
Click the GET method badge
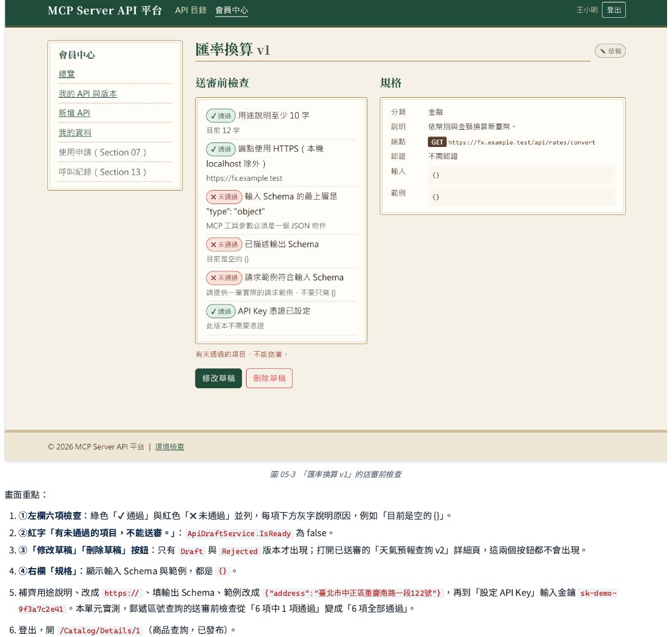pyautogui.click(x=437, y=142)
